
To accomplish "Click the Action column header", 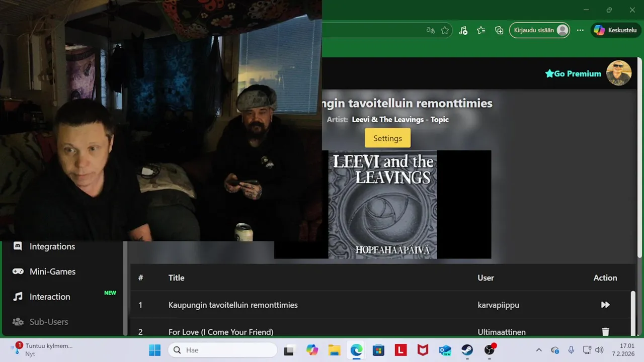I will coord(605,278).
